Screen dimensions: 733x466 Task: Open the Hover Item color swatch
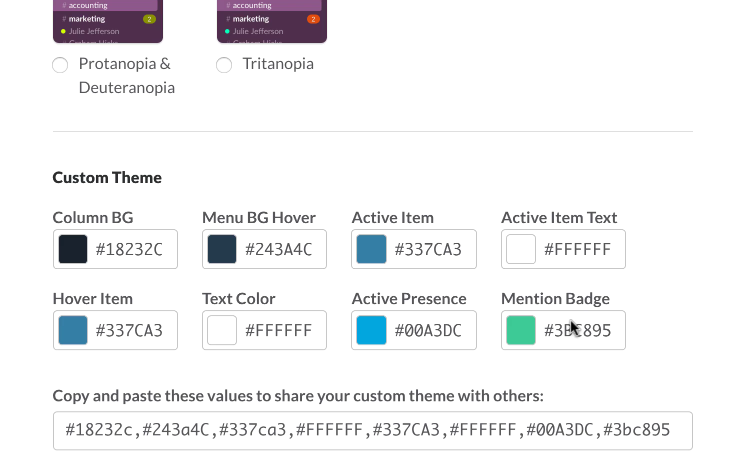[x=73, y=330]
